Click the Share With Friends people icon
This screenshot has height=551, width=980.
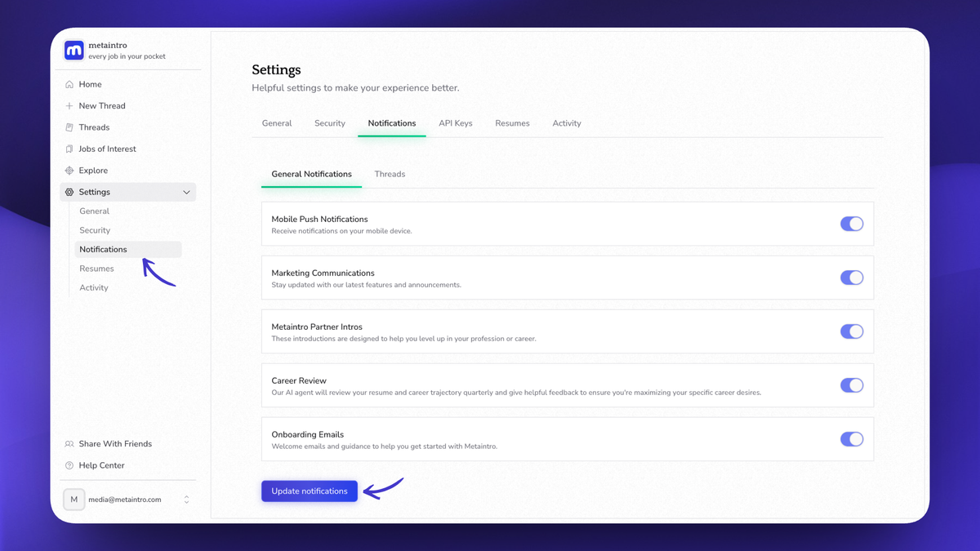[69, 444]
